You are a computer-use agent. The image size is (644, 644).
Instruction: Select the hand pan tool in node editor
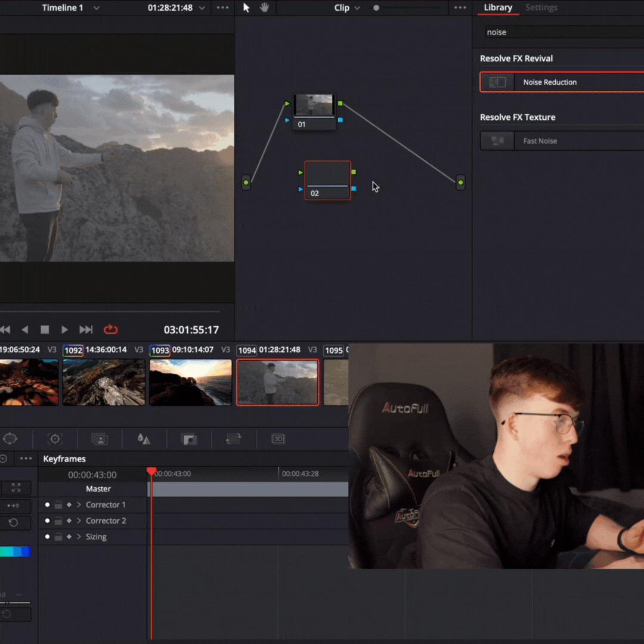click(x=264, y=8)
